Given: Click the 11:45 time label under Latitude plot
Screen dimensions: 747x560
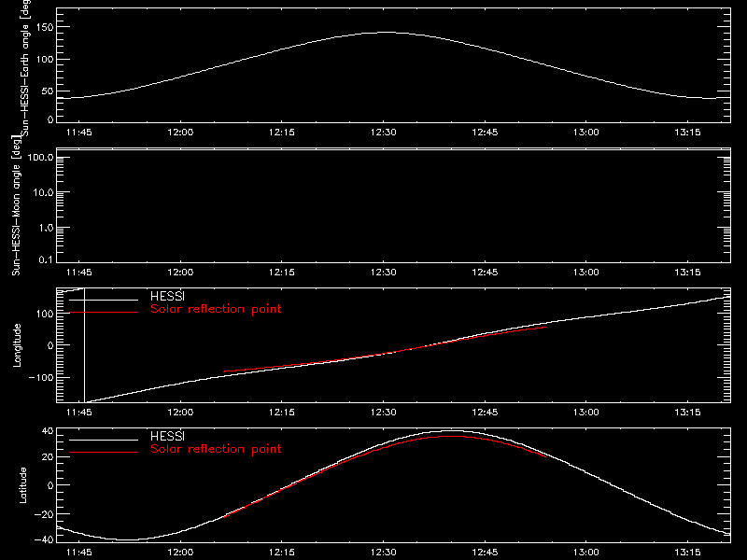Looking at the screenshot, I should point(79,553).
